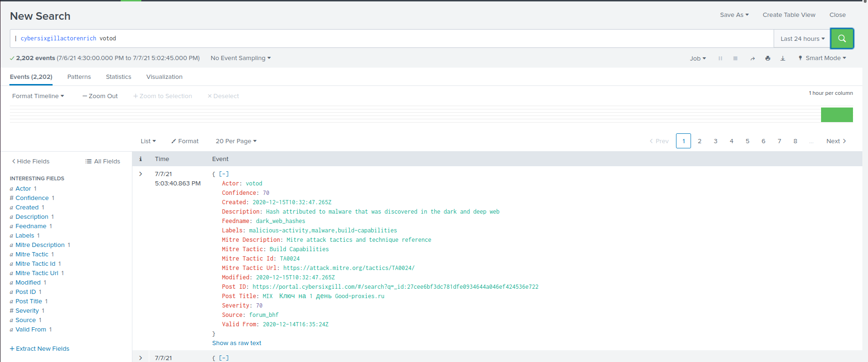
Task: Open Format options for events
Action: 185,141
